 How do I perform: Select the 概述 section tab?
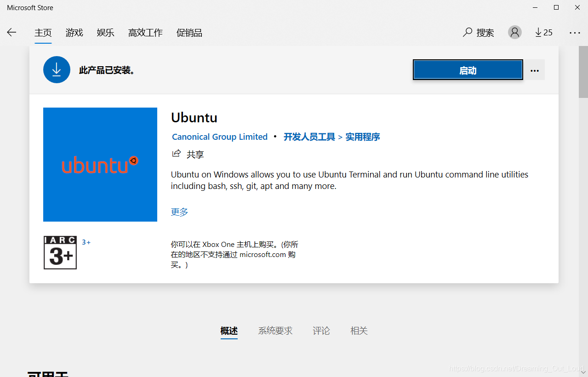[x=229, y=331]
